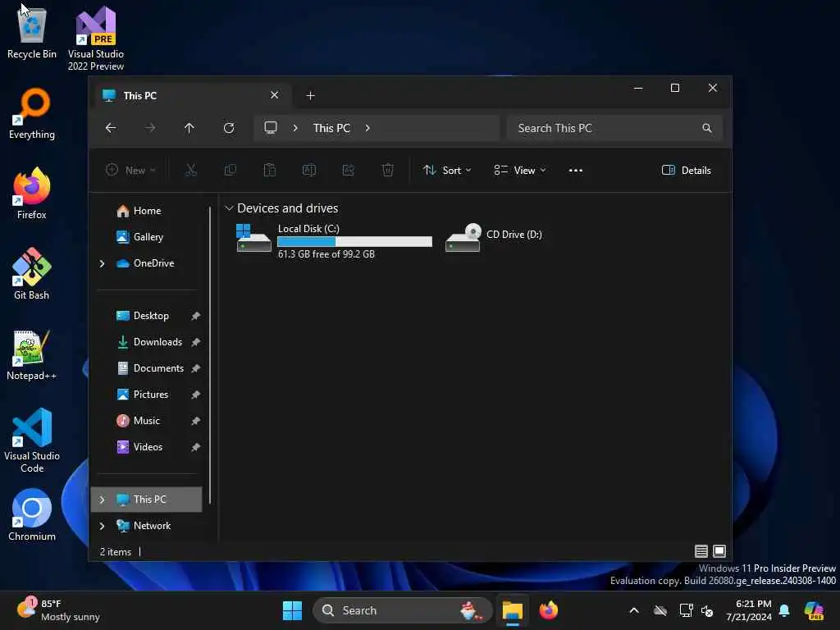Screen dimensions: 840x630
Task: Click chevron before This PC breadcrumb
Action: pyautogui.click(x=295, y=128)
